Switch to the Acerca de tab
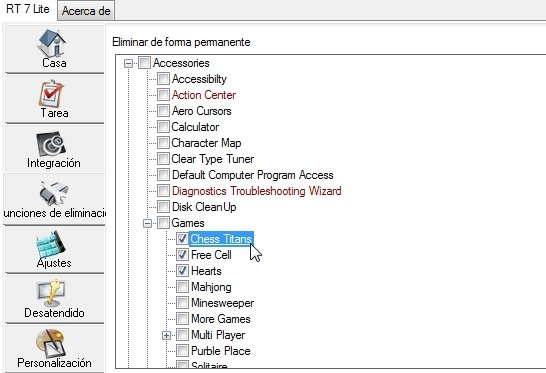 [86, 11]
